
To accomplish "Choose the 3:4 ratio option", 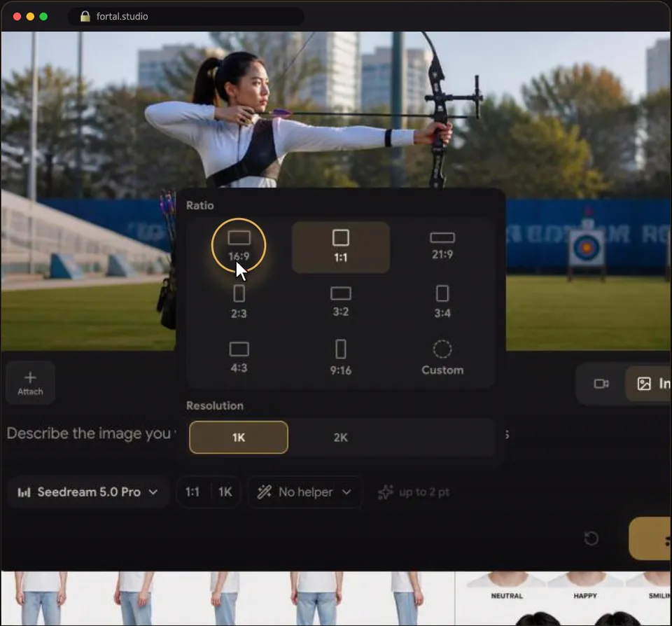I will (442, 302).
